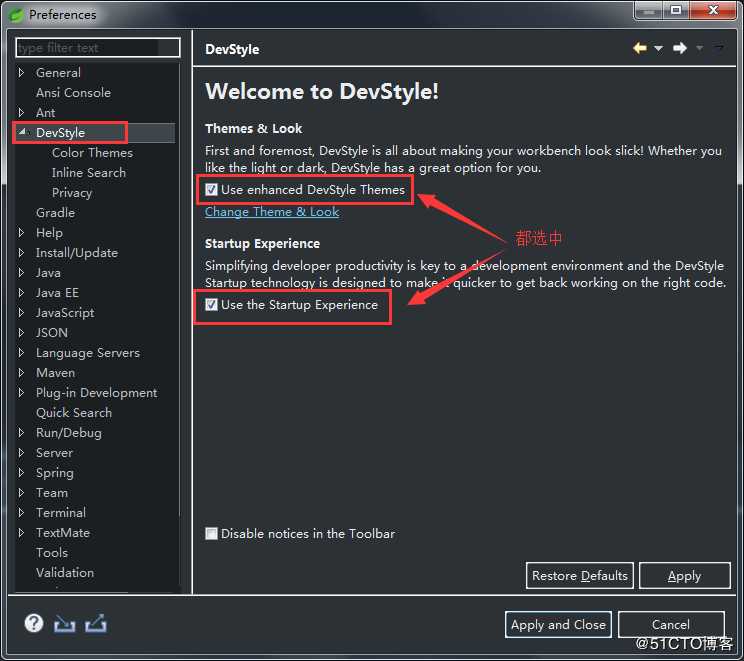Expand the Maven tree node
Image resolution: width=744 pixels, height=661 pixels.
[21, 372]
